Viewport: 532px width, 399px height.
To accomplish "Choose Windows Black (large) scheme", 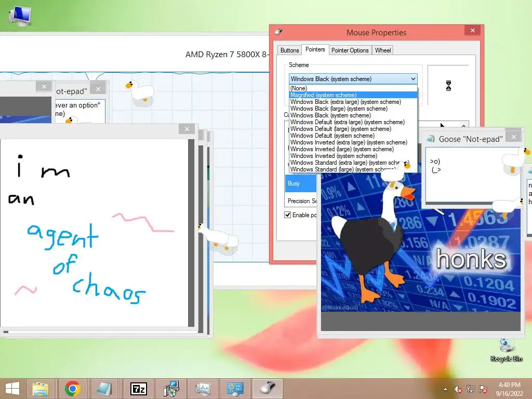I will 353,109.
